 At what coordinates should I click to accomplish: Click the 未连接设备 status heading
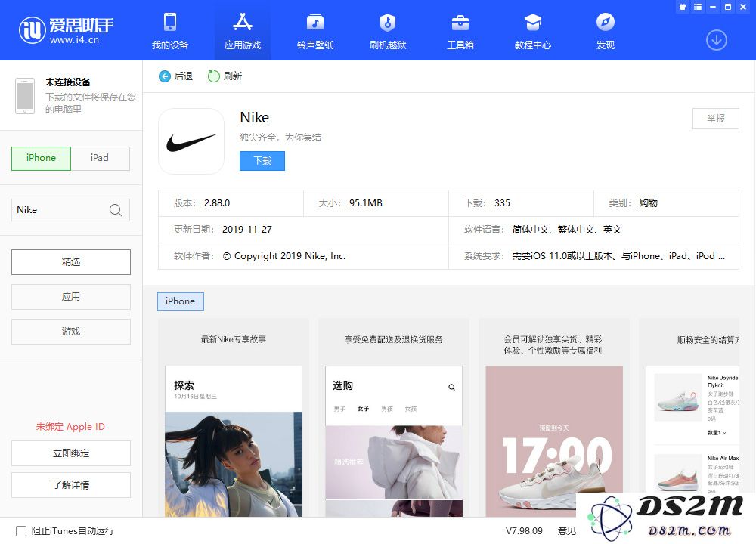[x=68, y=82]
